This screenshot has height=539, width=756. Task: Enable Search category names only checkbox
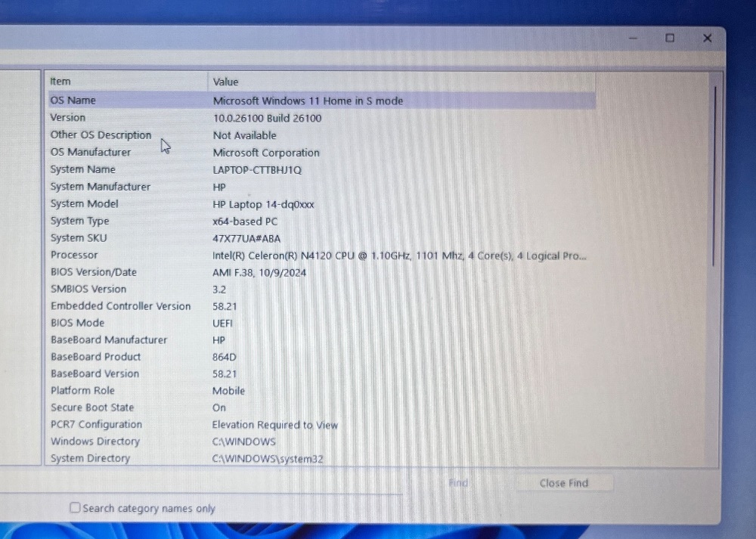[x=75, y=508]
